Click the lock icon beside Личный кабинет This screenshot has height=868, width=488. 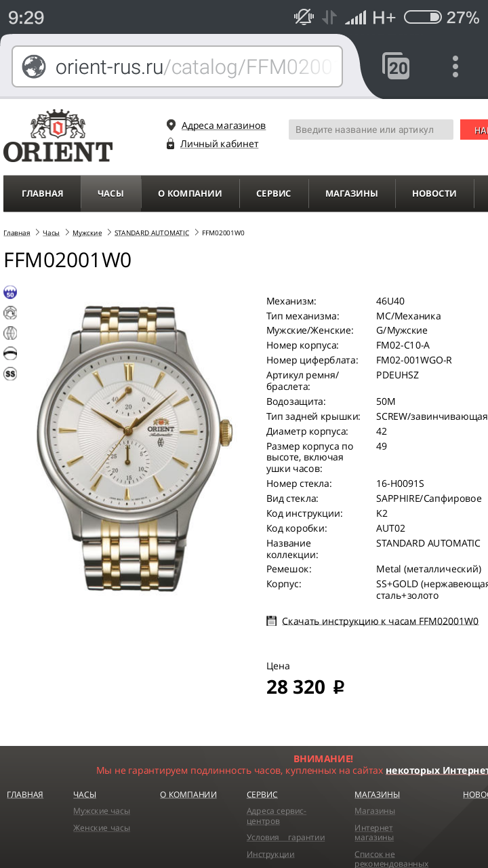(171, 144)
